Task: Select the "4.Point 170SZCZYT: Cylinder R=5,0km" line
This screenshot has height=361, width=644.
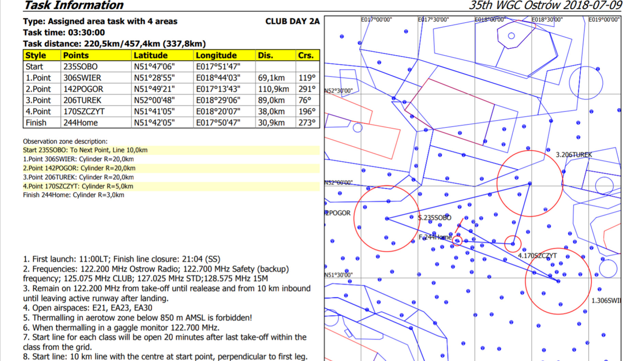Action: [78, 186]
